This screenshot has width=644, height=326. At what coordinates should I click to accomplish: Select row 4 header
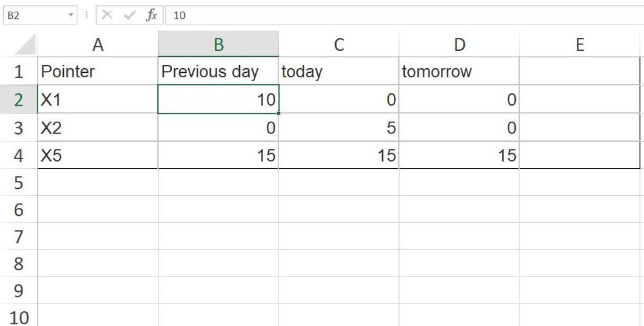(18, 155)
